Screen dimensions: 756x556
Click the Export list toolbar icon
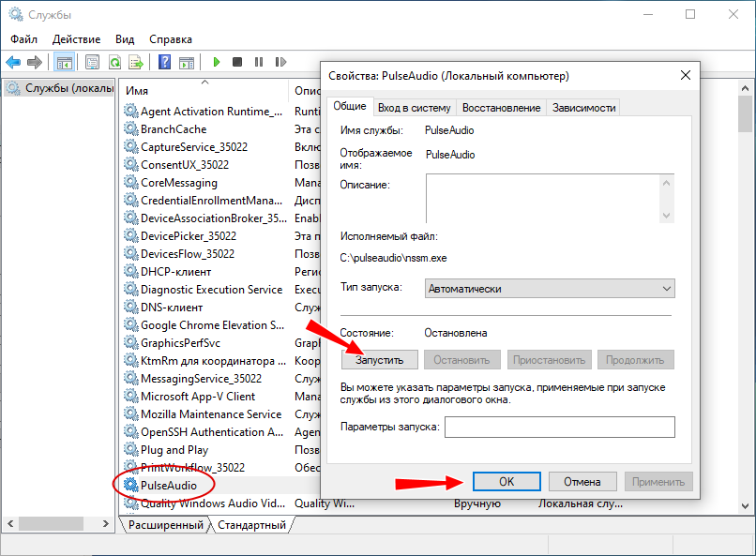(136, 63)
